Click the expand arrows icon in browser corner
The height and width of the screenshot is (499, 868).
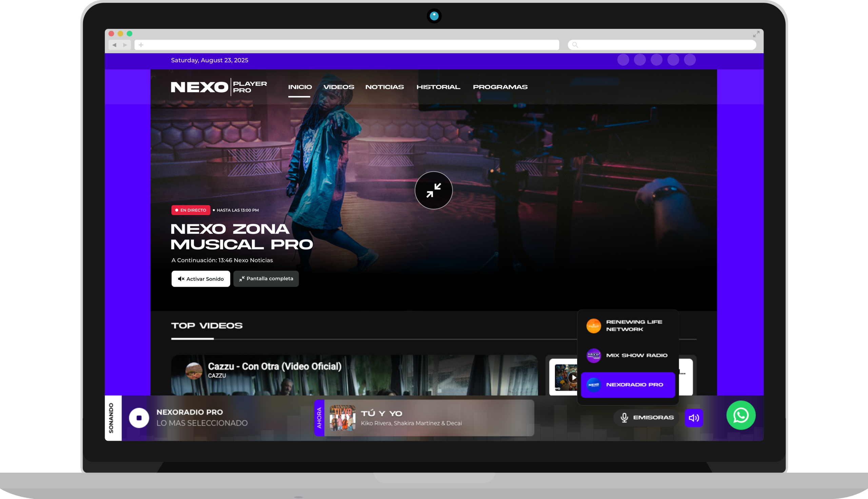tap(756, 34)
